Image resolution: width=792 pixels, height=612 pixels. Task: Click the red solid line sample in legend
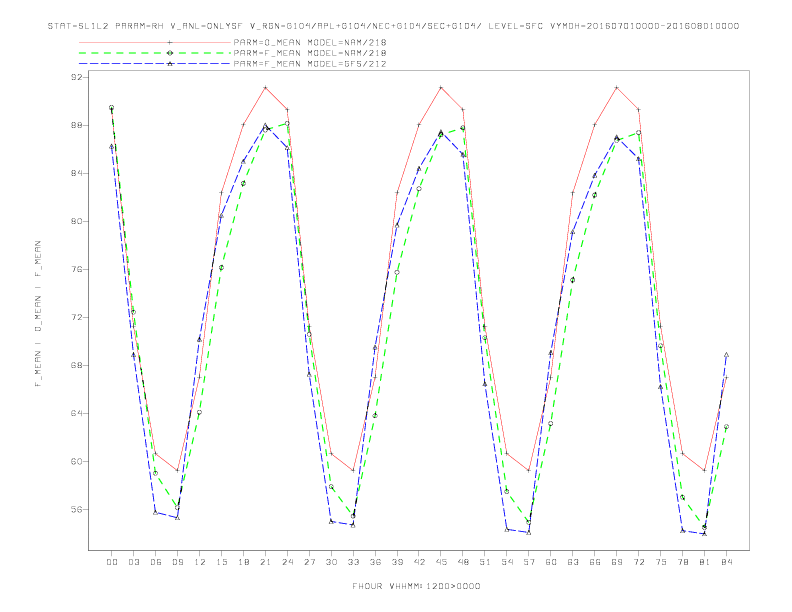pyautogui.click(x=155, y=42)
